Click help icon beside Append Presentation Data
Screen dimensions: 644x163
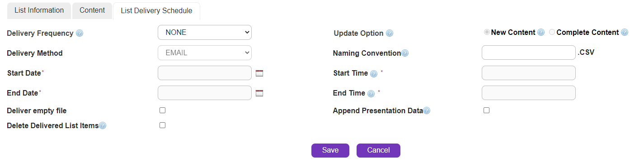point(427,110)
